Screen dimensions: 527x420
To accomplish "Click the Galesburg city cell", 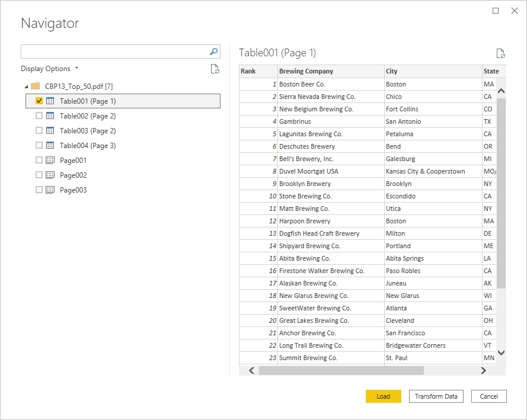I will 433,159.
